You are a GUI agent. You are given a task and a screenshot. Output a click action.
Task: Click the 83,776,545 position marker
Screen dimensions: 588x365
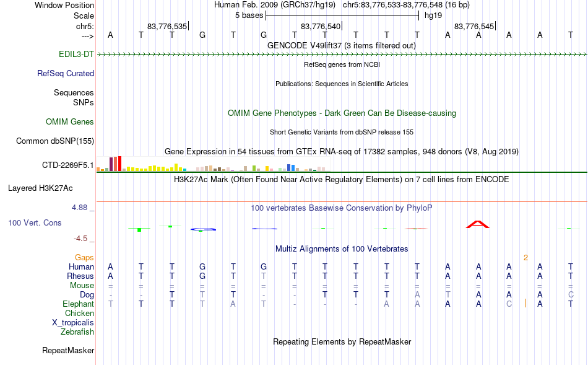pos(474,26)
